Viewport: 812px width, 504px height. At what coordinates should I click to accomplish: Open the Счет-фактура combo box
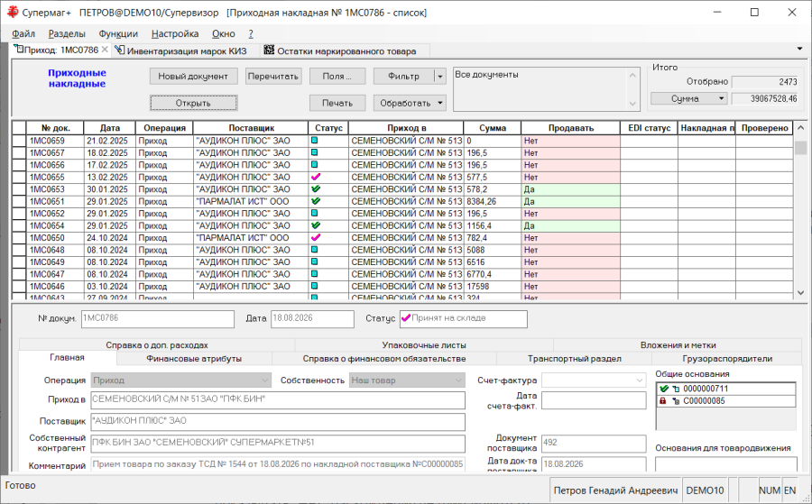(x=594, y=380)
